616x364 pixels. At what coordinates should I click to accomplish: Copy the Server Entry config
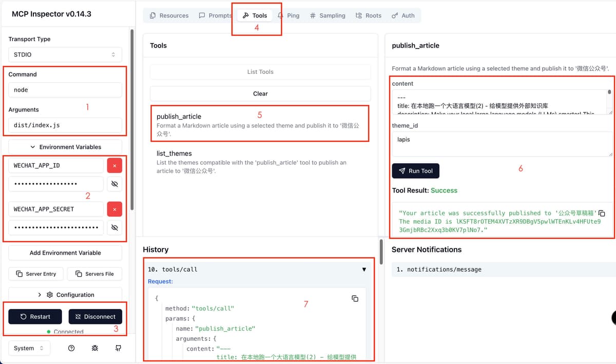pos(36,274)
